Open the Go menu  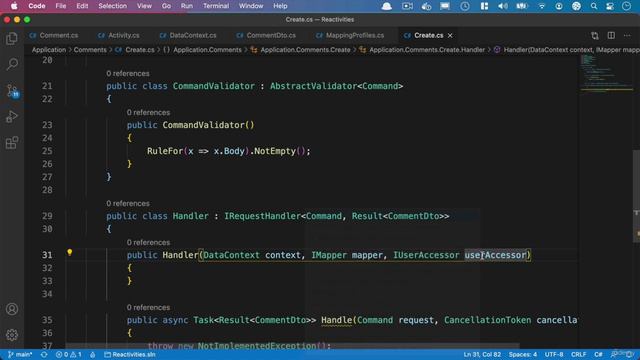click(x=166, y=6)
